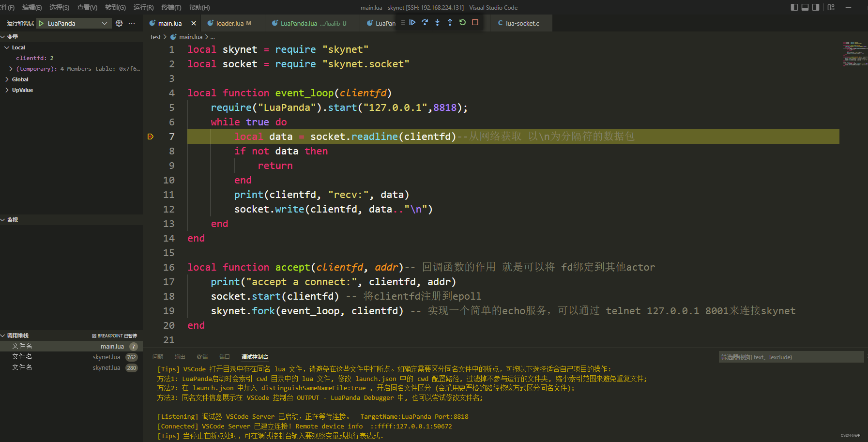Open the 输出 panel tab
This screenshot has width=868, height=442.
tap(180, 357)
